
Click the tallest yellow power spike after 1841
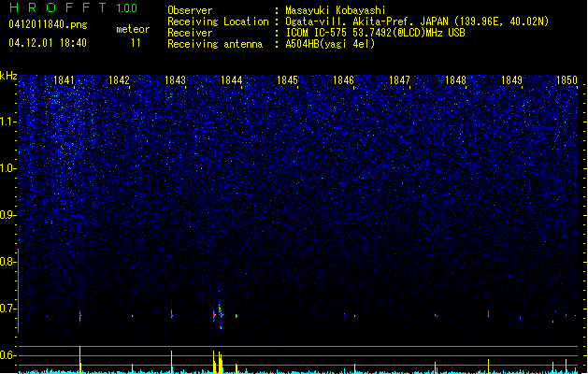(x=79, y=360)
